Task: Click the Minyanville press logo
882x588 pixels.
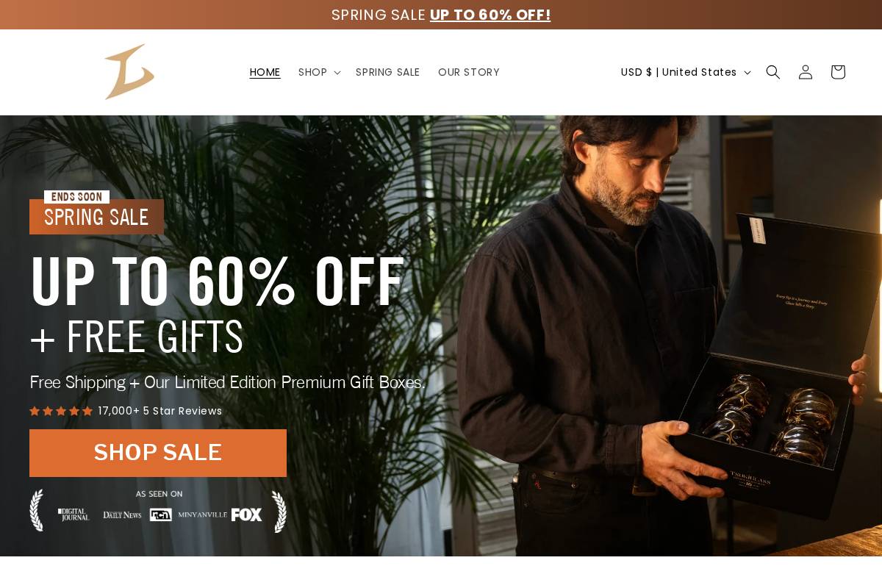Action: (x=202, y=514)
